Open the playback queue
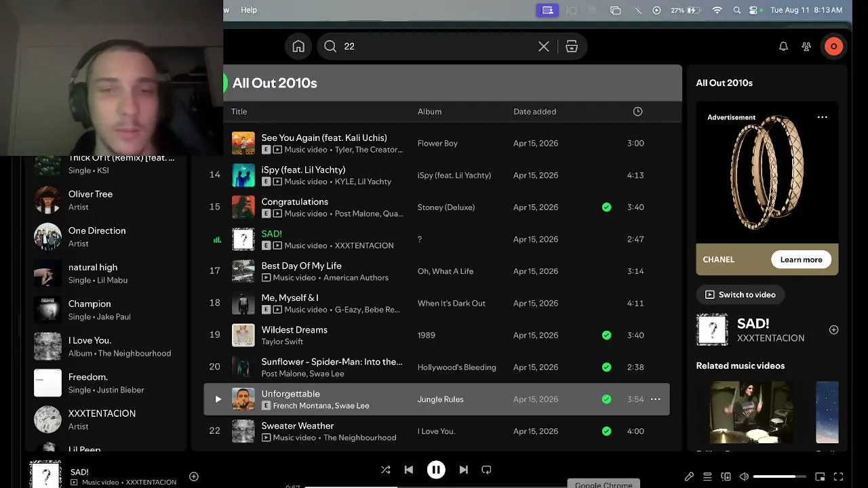Viewport: 868px width, 488px height. (707, 476)
